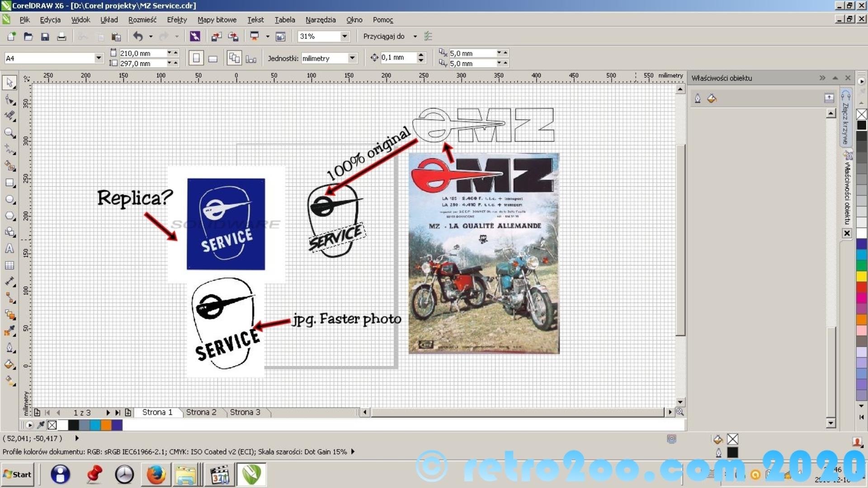Click the Windows Start button
Viewport: 868px width, 488px height.
click(17, 474)
